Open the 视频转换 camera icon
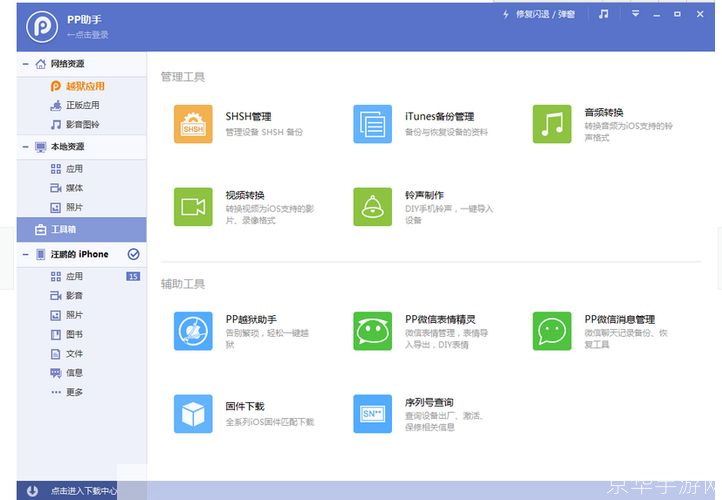 coord(193,207)
